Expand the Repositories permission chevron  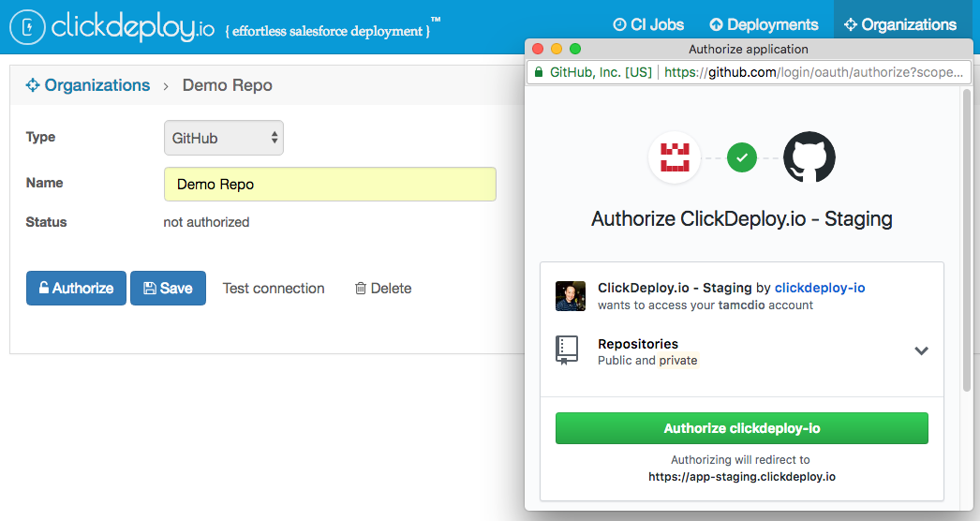point(921,350)
